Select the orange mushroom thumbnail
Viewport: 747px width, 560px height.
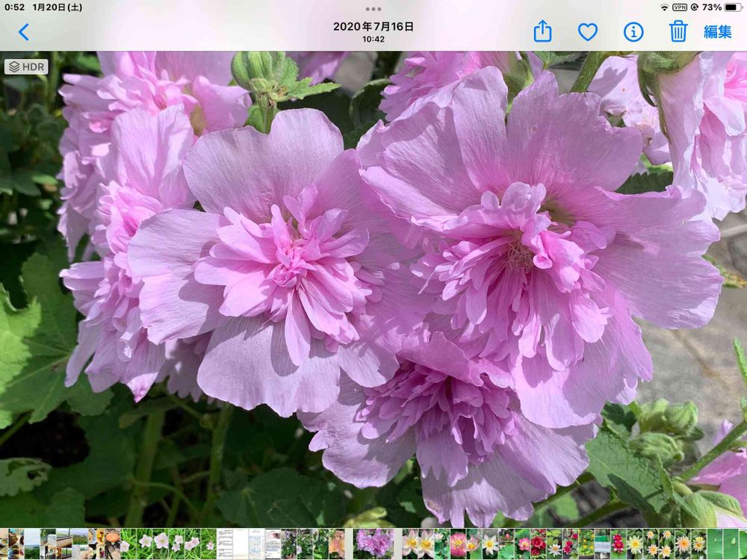112,543
